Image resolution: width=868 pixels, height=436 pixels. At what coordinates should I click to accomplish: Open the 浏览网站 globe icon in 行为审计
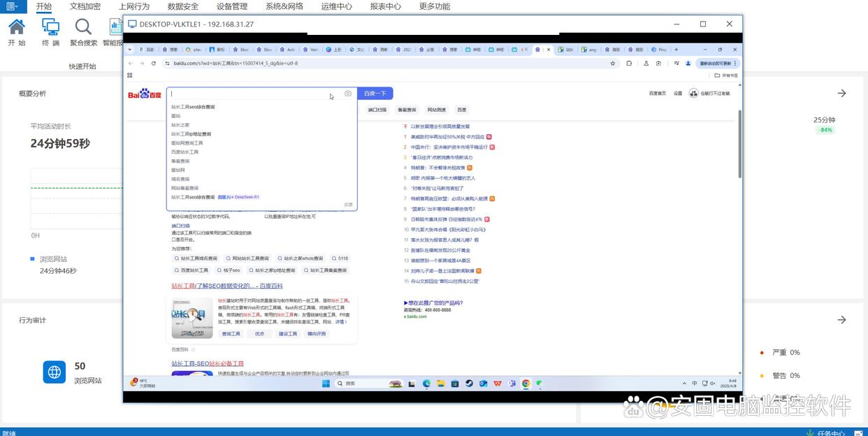(x=55, y=372)
